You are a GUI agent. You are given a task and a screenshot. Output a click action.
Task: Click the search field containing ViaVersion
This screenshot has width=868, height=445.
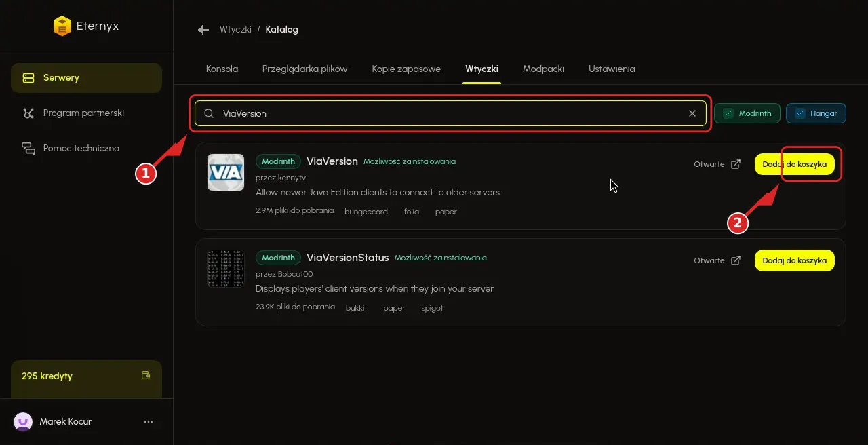[x=450, y=113]
